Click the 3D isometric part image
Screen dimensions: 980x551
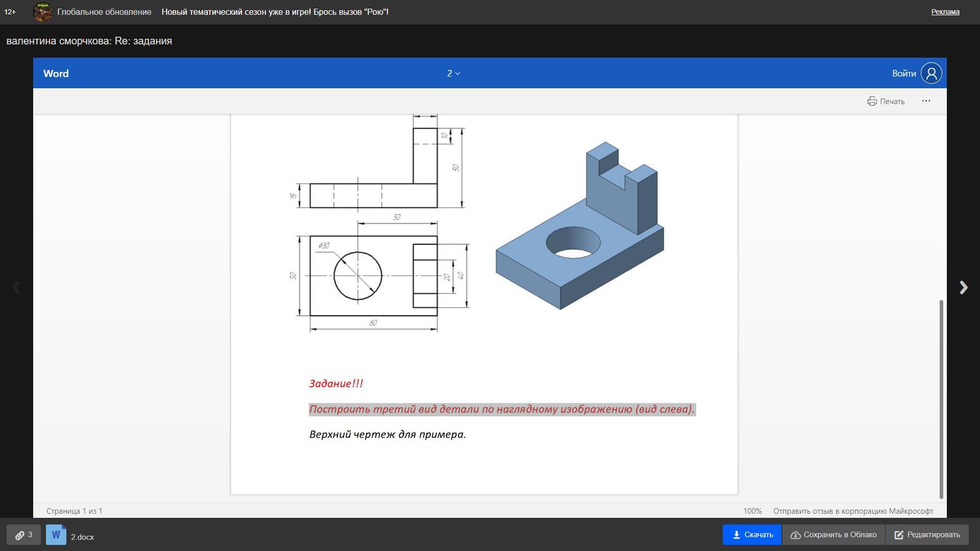pos(580,226)
